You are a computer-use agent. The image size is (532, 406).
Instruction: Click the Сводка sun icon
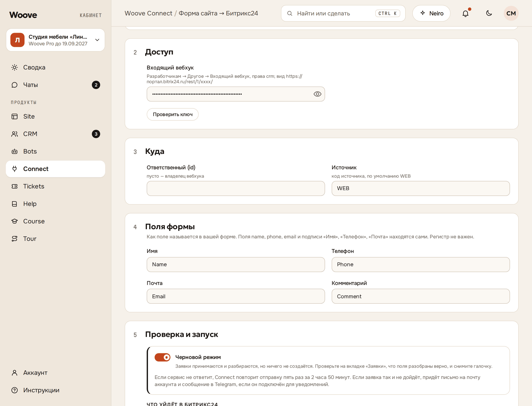pos(15,67)
